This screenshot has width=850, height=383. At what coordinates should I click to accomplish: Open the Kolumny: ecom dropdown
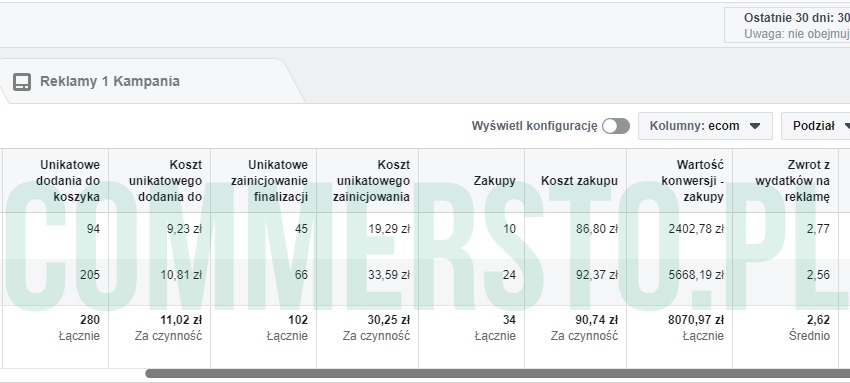[705, 126]
